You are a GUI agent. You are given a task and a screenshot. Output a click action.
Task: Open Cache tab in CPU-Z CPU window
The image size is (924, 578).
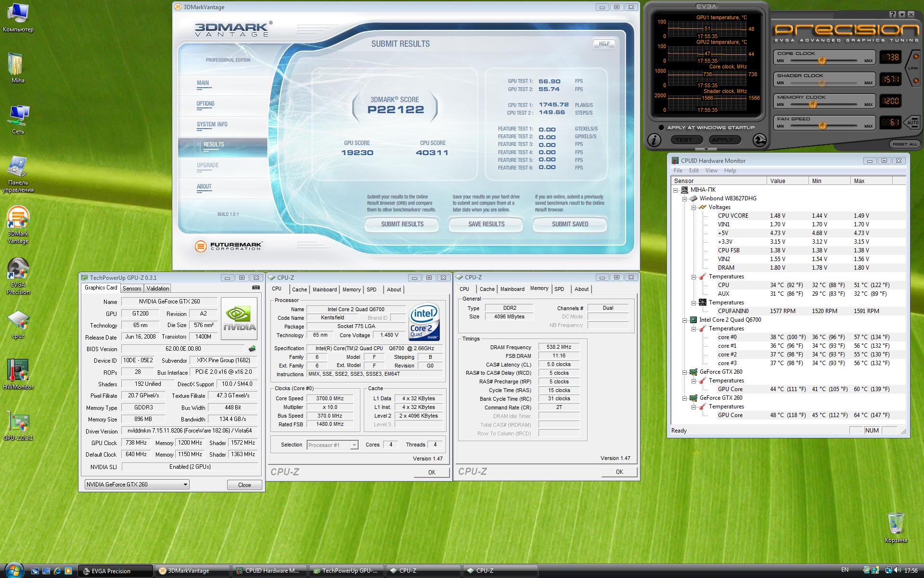pyautogui.click(x=299, y=289)
